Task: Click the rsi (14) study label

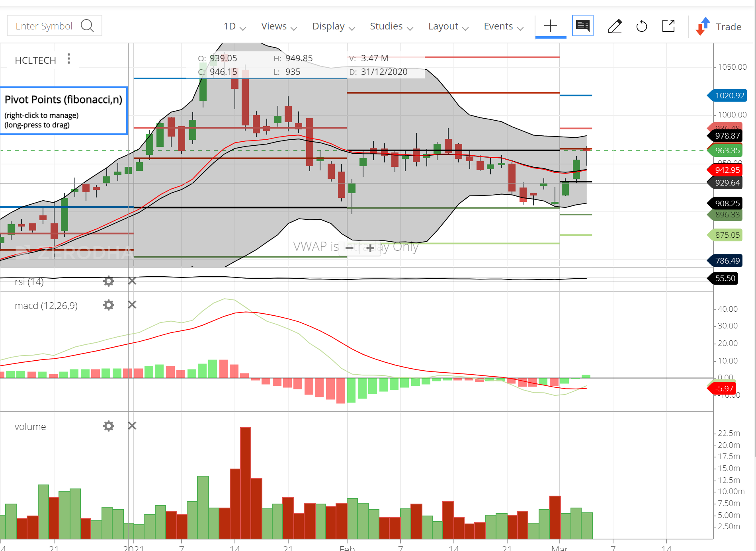Action: point(29,282)
